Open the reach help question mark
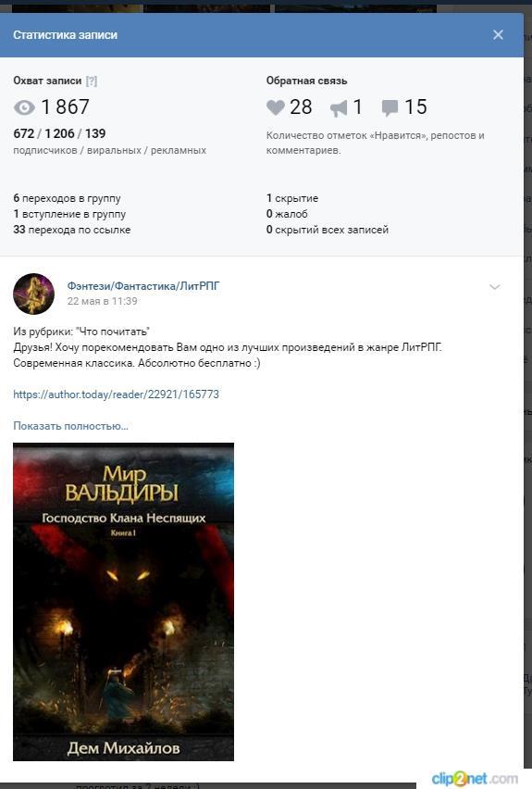This screenshot has width=532, height=789. [x=92, y=81]
